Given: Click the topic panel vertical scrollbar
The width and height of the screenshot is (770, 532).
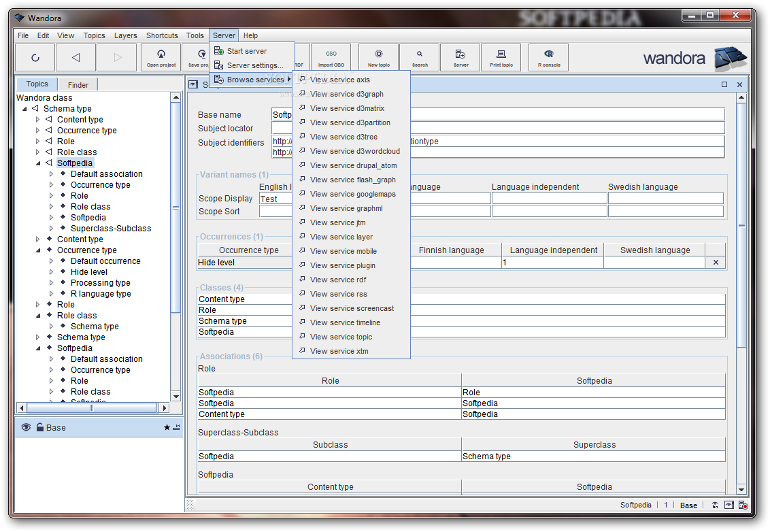Looking at the screenshot, I should [741, 225].
